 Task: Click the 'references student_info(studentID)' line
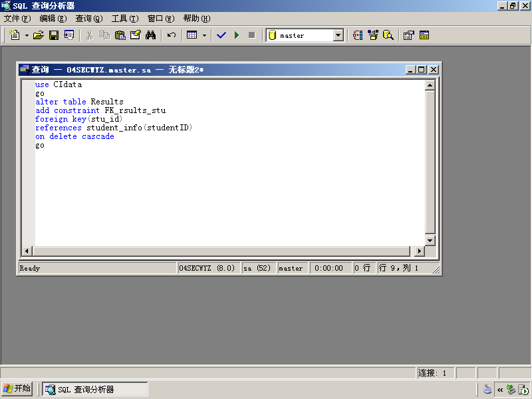[114, 128]
